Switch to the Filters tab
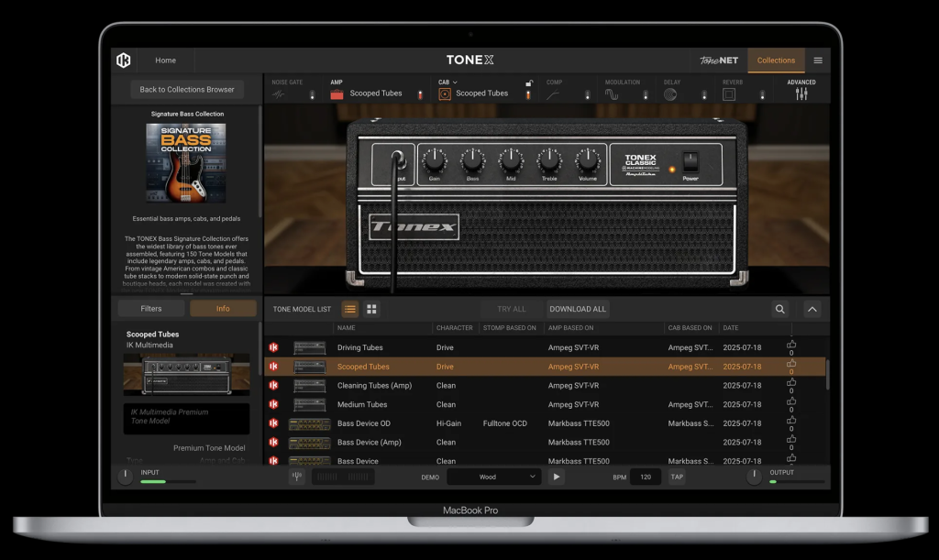Image resolution: width=939 pixels, height=560 pixels. [x=151, y=309]
